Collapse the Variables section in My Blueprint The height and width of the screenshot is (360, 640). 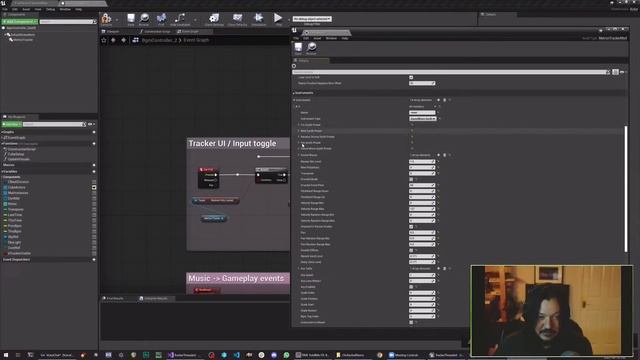[2, 171]
